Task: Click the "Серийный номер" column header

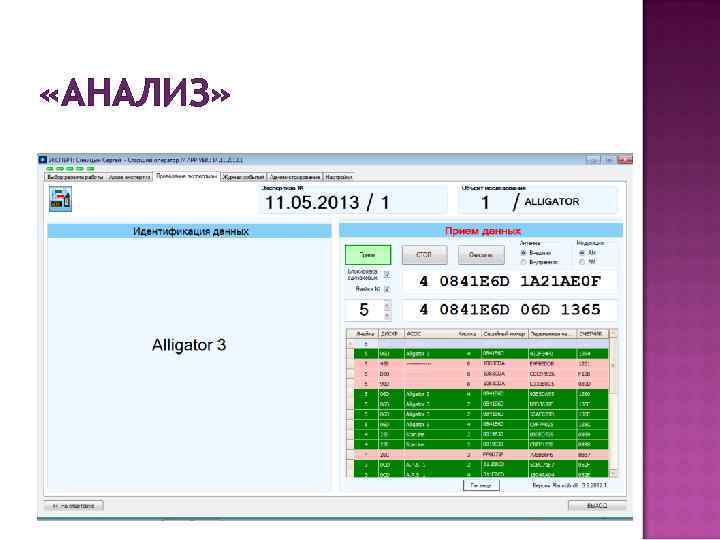Action: coord(504,334)
